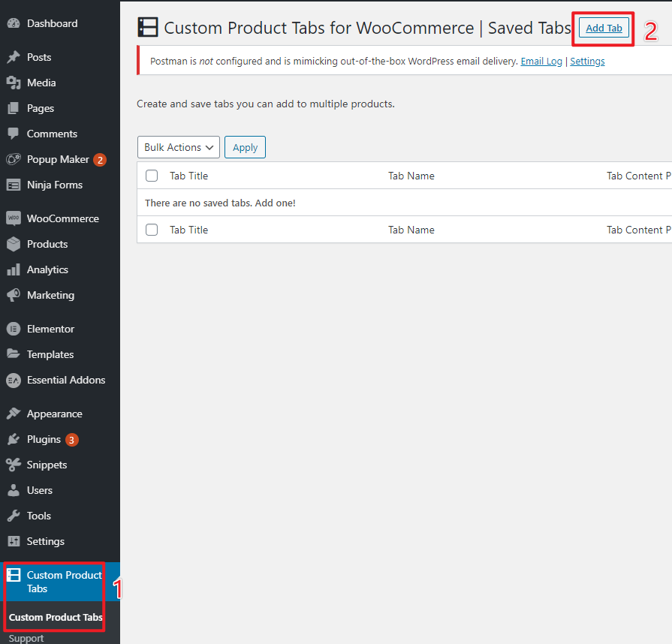The image size is (672, 644).
Task: Click the page header tabs icon
Action: pyautogui.click(x=148, y=28)
